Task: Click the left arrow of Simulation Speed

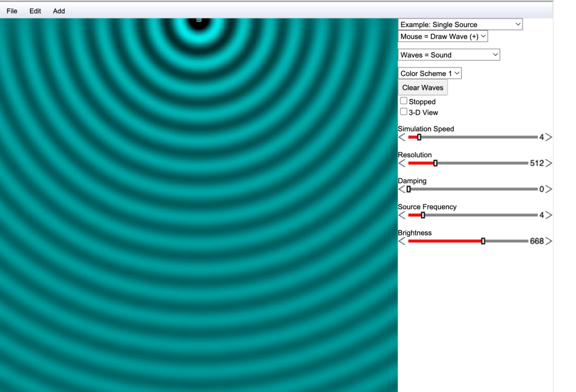Action: [401, 137]
